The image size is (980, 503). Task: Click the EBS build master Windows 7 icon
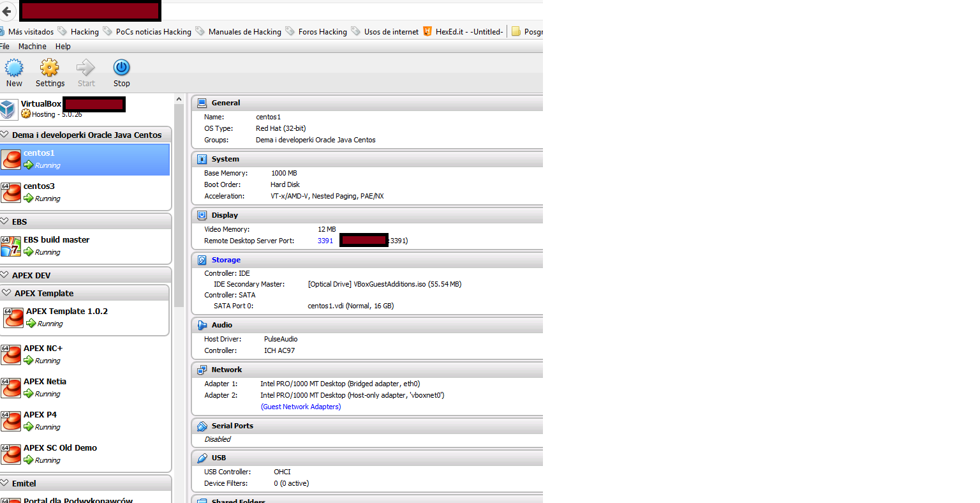pyautogui.click(x=11, y=246)
